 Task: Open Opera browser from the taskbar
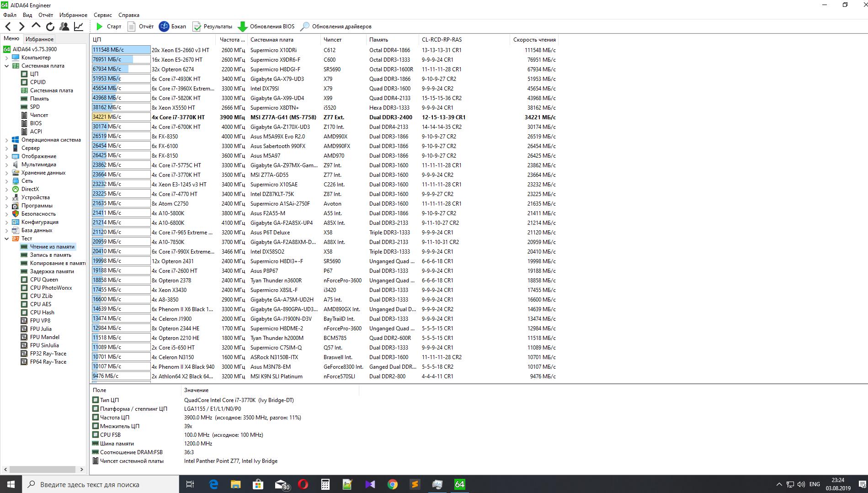click(303, 484)
